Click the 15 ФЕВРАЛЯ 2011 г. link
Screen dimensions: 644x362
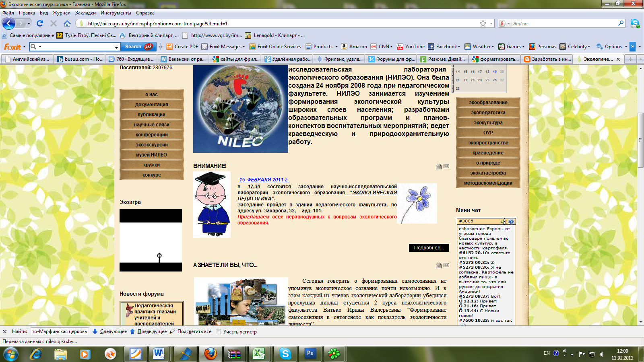264,180
